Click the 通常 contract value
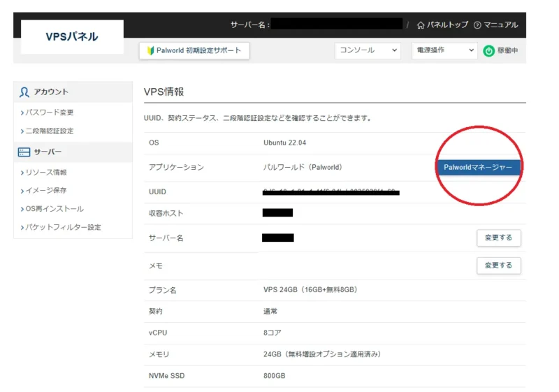The width and height of the screenshot is (559, 392). click(x=270, y=311)
